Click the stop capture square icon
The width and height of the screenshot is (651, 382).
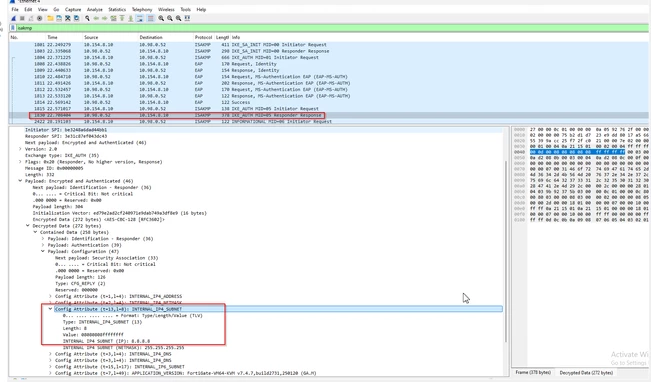(x=22, y=18)
